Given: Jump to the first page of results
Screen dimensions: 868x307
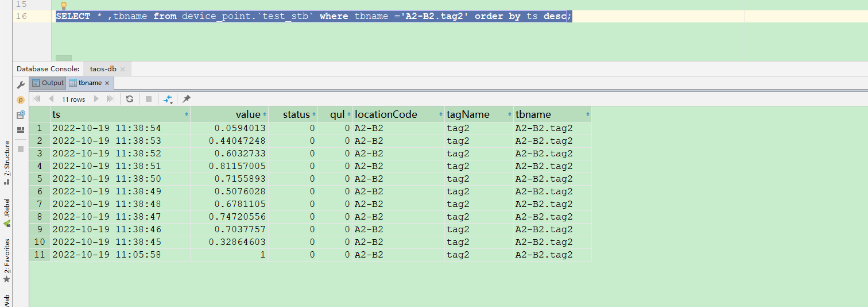Looking at the screenshot, I should click(x=37, y=99).
